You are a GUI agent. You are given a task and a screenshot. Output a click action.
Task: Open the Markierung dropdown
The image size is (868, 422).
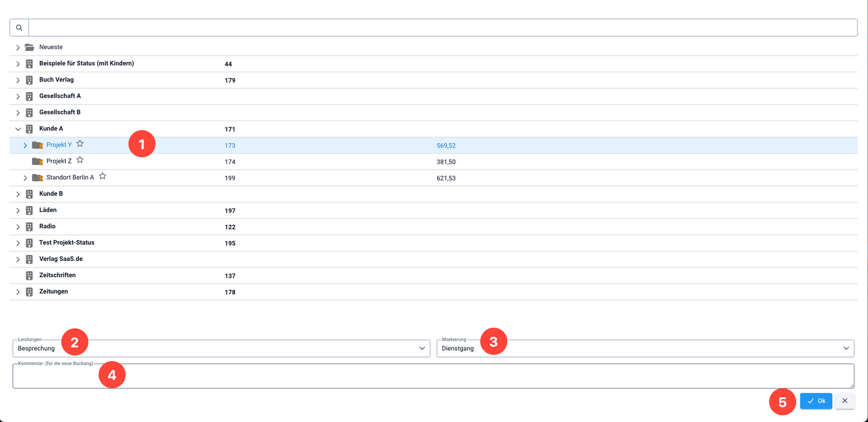[x=645, y=348]
